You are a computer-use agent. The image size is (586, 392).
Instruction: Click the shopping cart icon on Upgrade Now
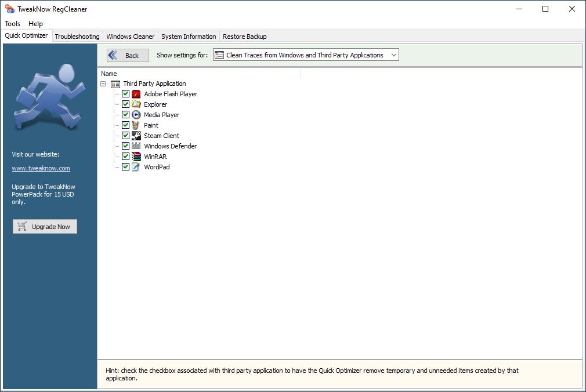click(22, 227)
